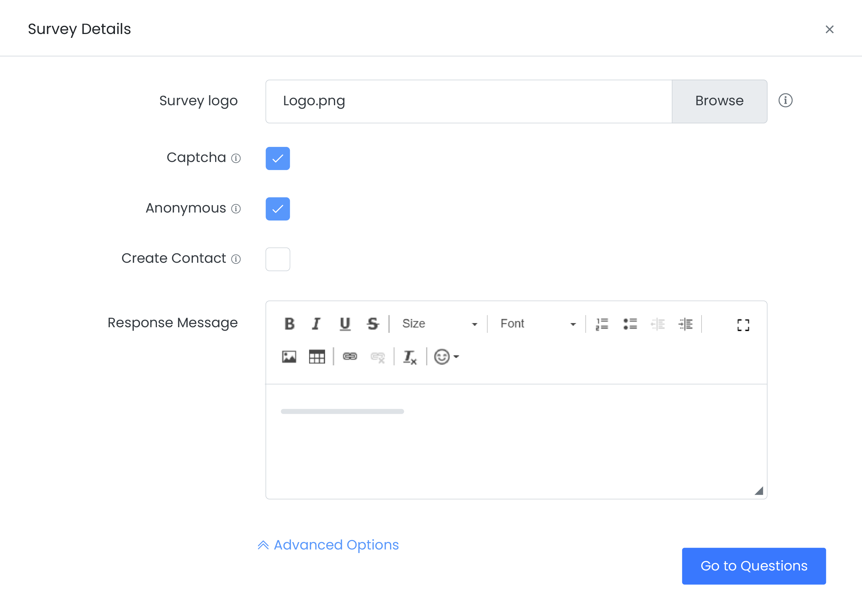Screen dimensions: 862x616
Task: Apply italic formatting
Action: point(316,324)
